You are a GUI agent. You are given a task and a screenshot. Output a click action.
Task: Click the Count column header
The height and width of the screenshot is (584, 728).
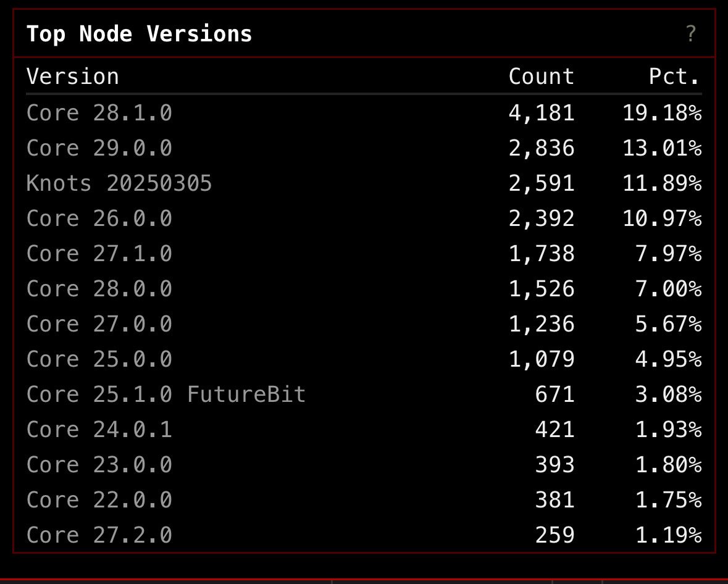click(542, 76)
